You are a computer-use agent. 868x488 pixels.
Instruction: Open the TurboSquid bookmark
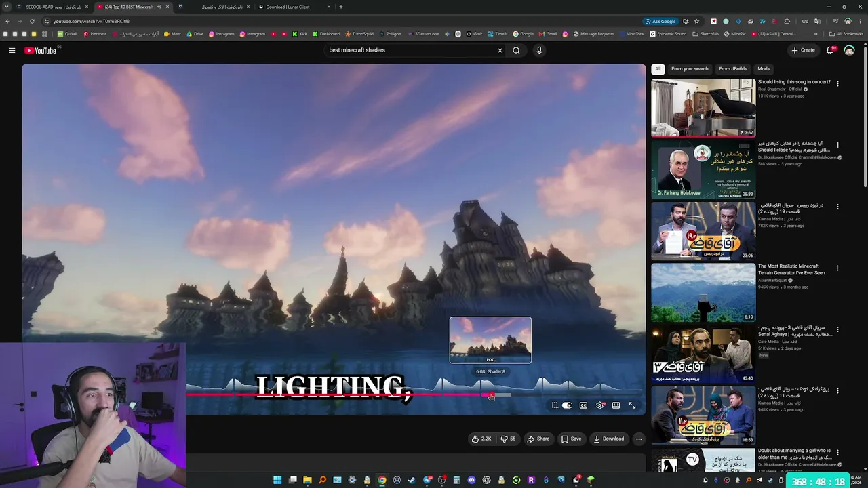(x=359, y=34)
